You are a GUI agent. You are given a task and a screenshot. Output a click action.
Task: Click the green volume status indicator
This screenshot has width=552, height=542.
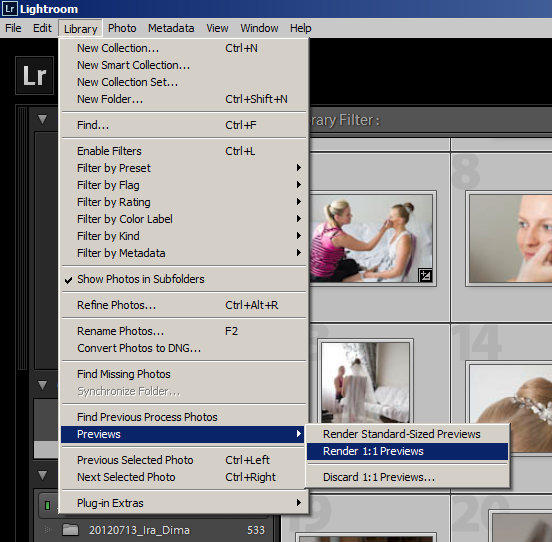pyautogui.click(x=47, y=505)
